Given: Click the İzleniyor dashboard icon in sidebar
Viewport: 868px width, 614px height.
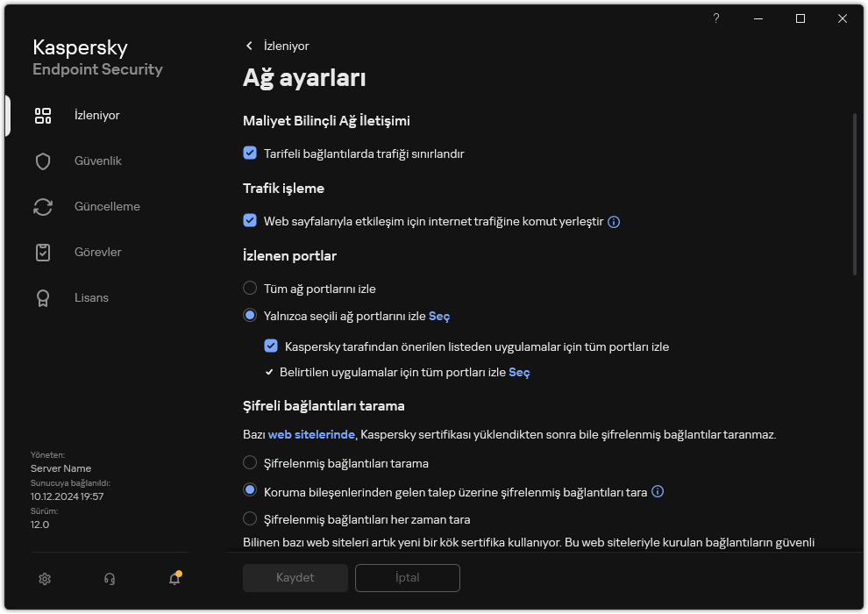Looking at the screenshot, I should [43, 116].
